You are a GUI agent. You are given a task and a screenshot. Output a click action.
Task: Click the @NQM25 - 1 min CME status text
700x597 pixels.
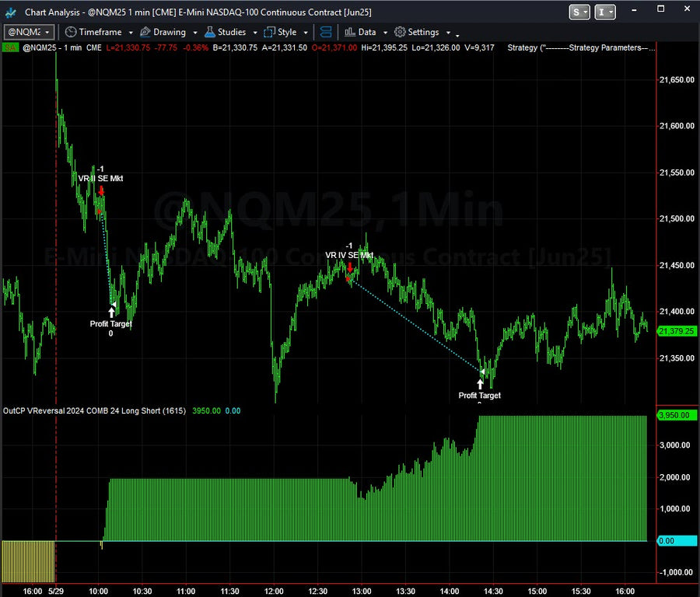click(x=62, y=47)
